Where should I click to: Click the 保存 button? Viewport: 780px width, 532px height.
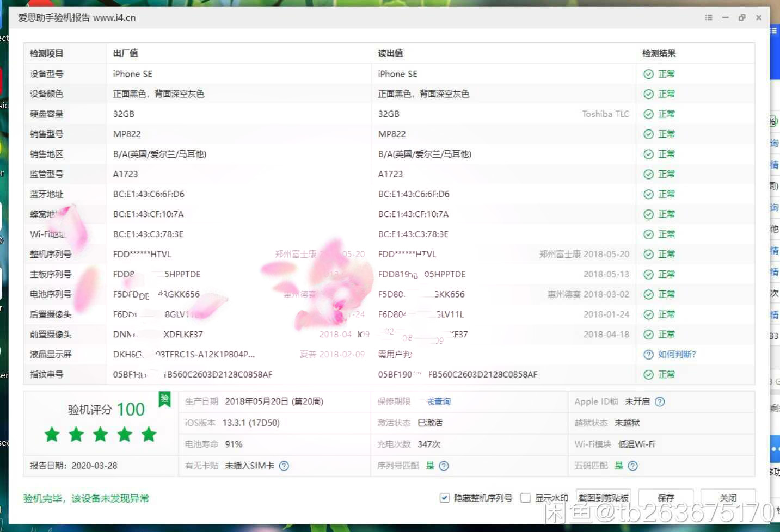point(666,498)
